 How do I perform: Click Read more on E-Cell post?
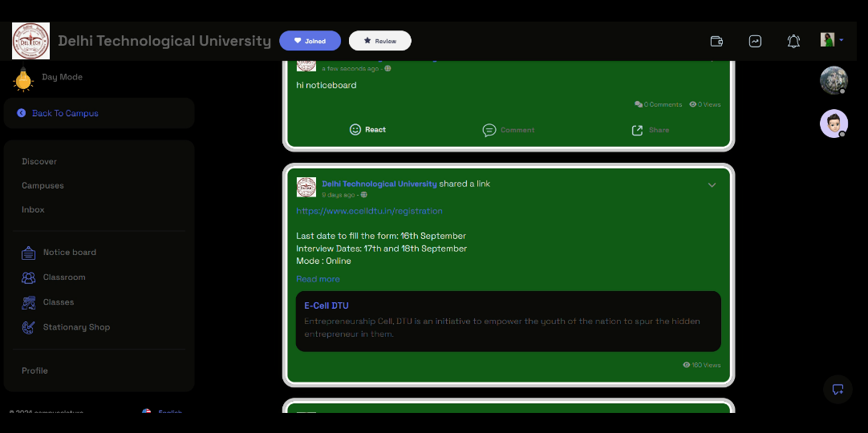coord(318,279)
